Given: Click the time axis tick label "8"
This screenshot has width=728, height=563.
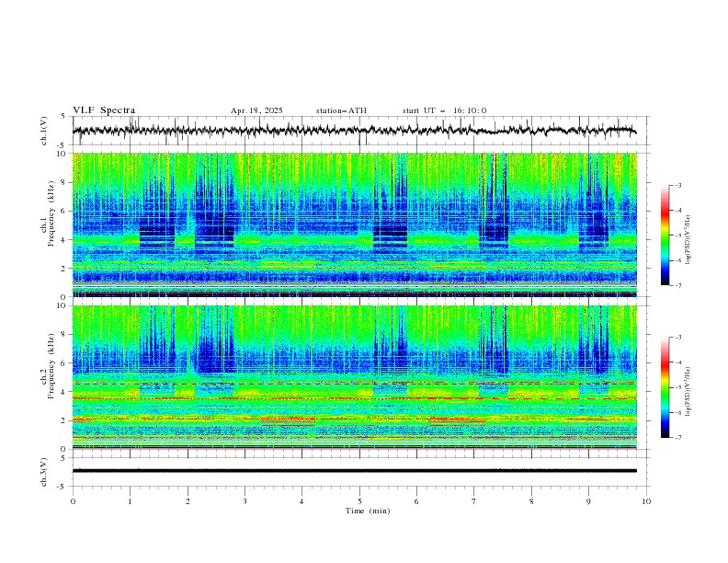Looking at the screenshot, I should [531, 501].
